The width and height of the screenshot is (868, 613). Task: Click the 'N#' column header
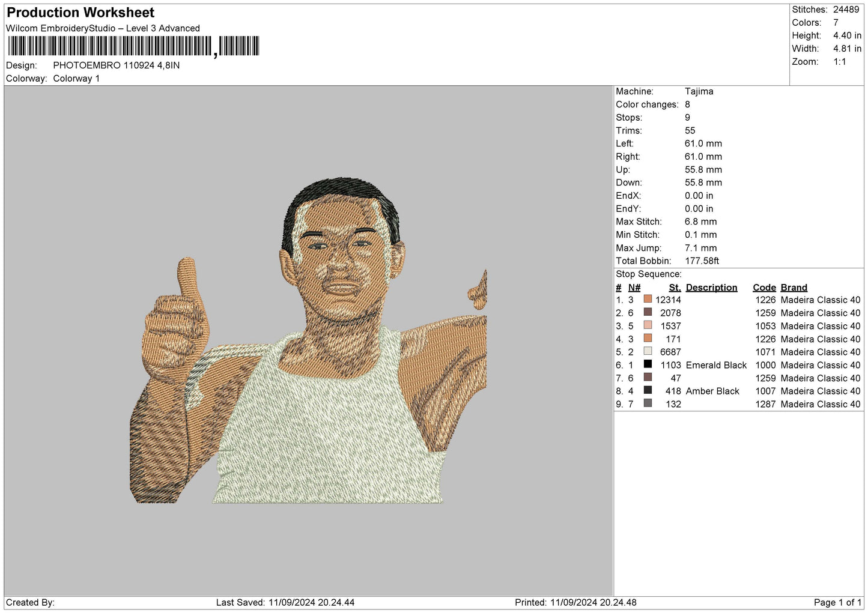tap(634, 288)
